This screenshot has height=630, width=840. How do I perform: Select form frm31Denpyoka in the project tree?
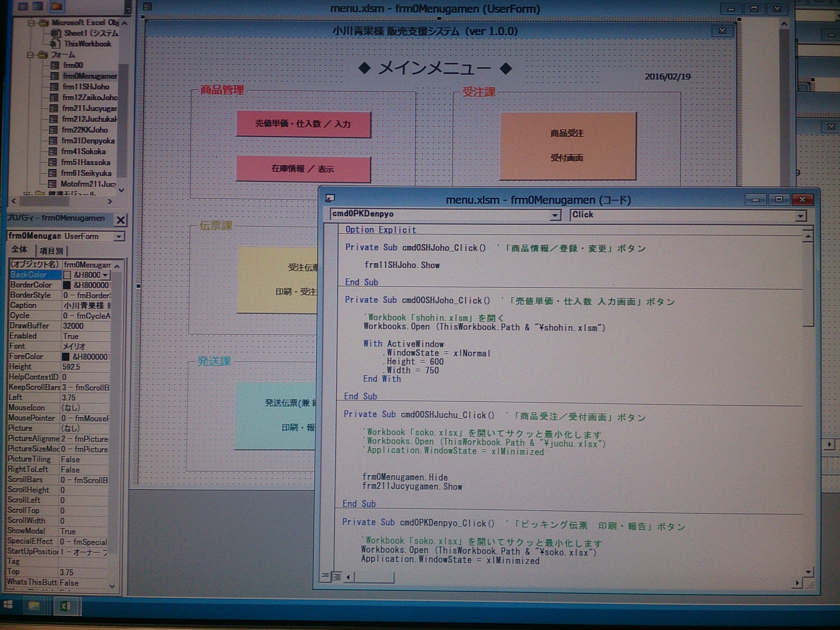[x=88, y=141]
